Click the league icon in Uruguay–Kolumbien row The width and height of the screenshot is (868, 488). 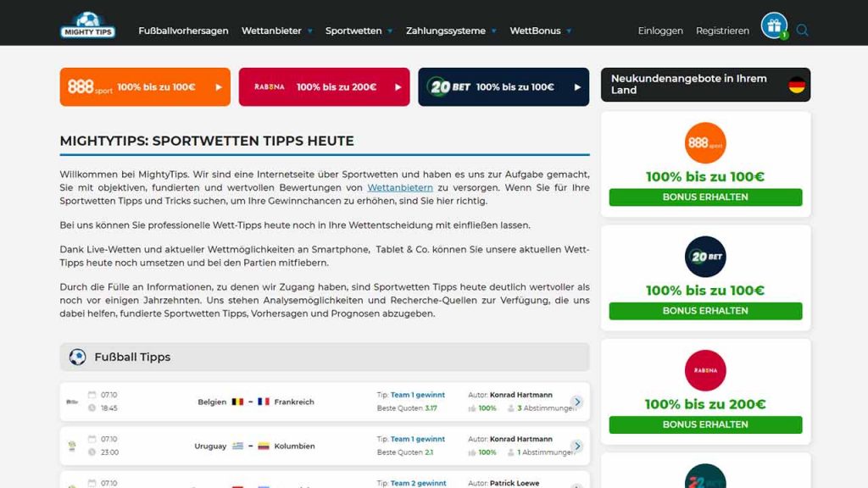(72, 446)
